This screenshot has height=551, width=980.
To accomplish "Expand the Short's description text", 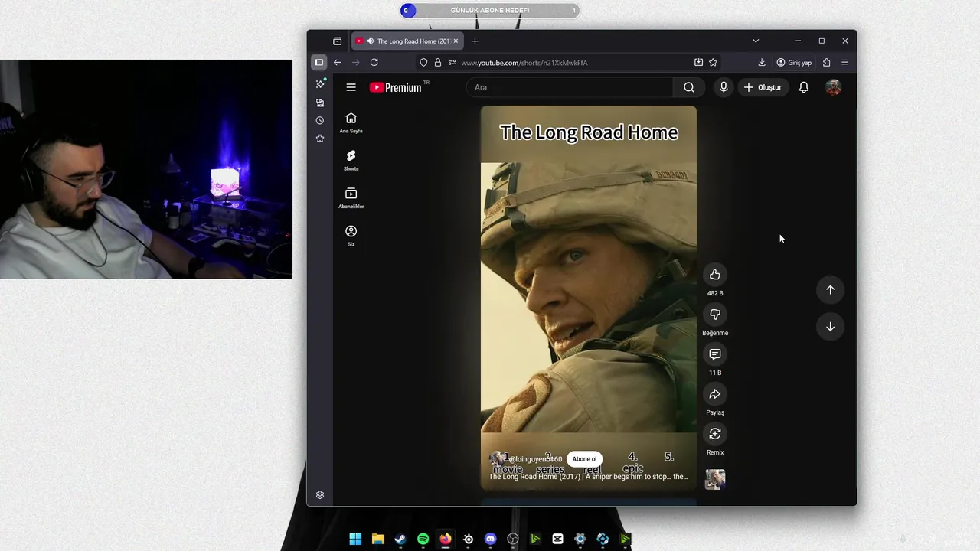I will [588, 477].
